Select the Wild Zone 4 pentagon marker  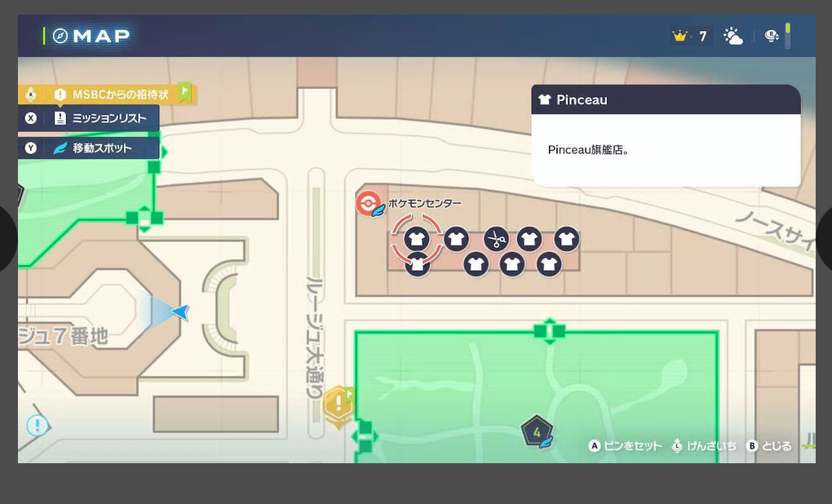coord(537,432)
